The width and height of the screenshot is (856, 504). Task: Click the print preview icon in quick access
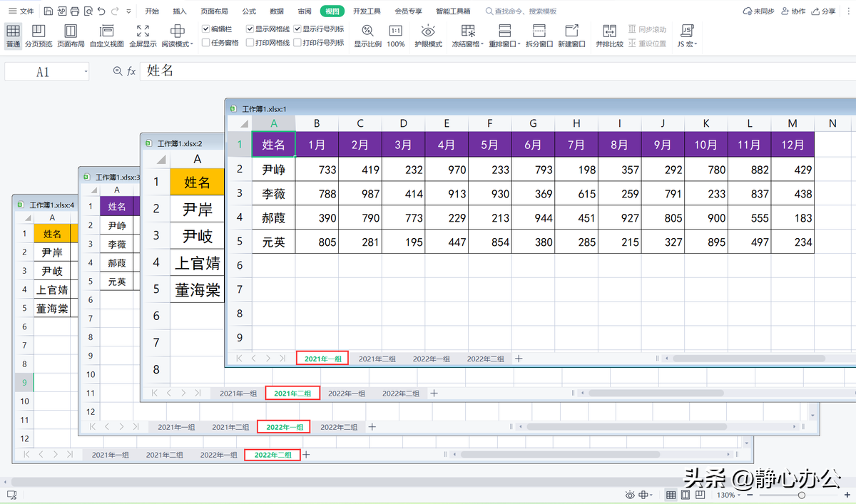pyautogui.click(x=88, y=11)
